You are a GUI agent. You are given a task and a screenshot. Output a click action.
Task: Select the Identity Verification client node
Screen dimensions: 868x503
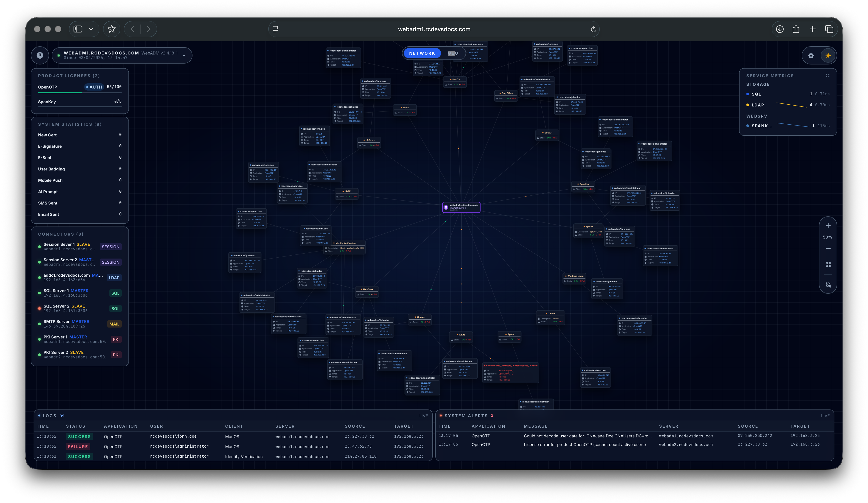tap(344, 247)
